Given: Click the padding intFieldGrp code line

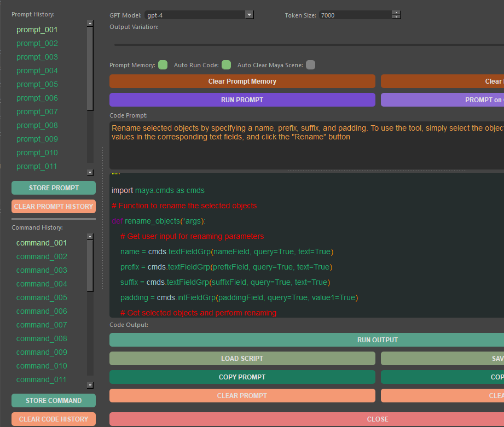Looking at the screenshot, I should click(x=239, y=297).
